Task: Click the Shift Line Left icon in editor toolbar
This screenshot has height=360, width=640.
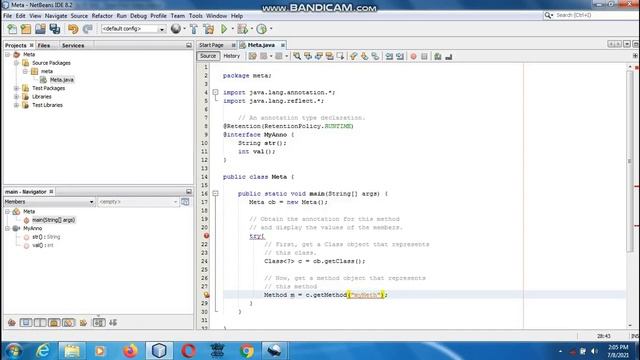Action: 389,56
